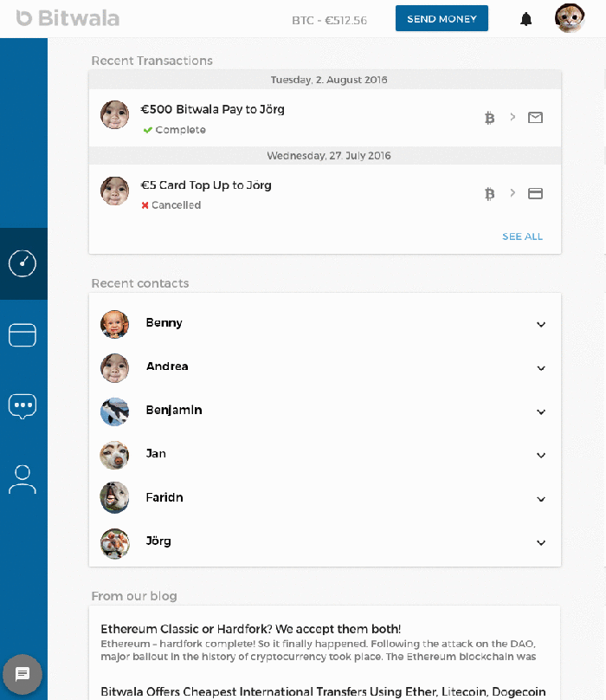Image resolution: width=606 pixels, height=700 pixels.
Task: Expand the Jörg contact
Action: (541, 543)
